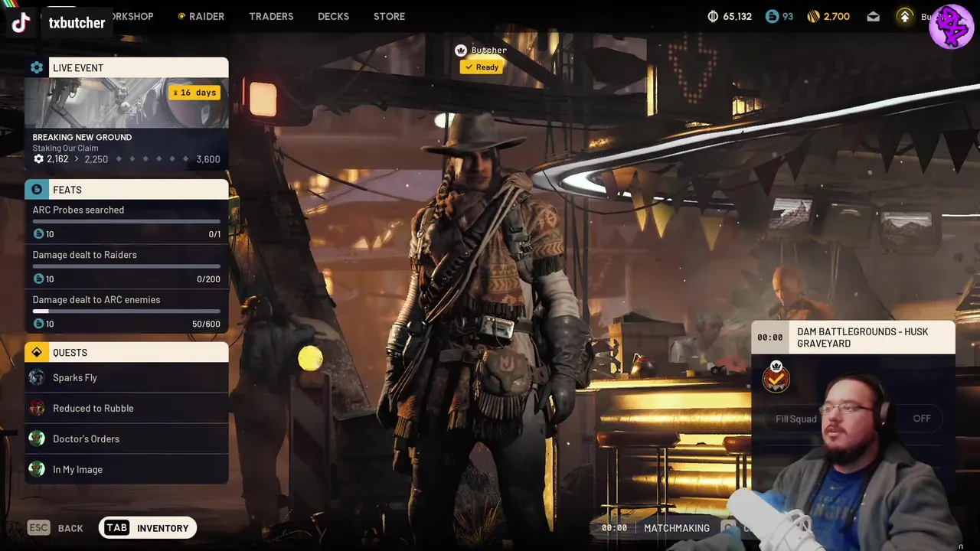
Task: Open INVENTORY with the button
Action: [x=148, y=528]
